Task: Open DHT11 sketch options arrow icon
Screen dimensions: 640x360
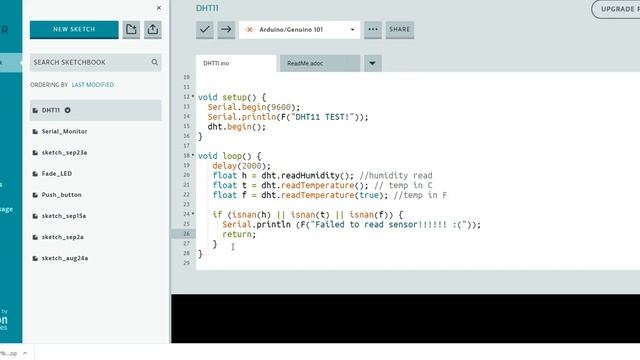Action: 68,110
